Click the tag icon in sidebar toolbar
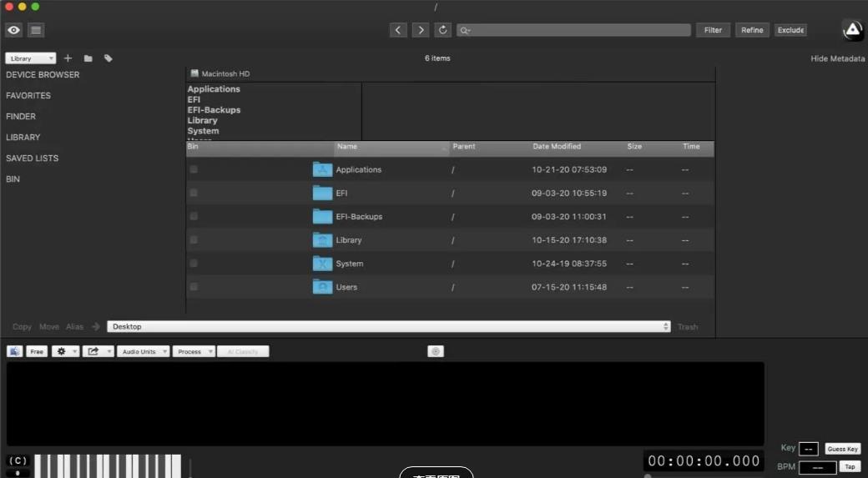Image resolution: width=868 pixels, height=478 pixels. pos(108,58)
